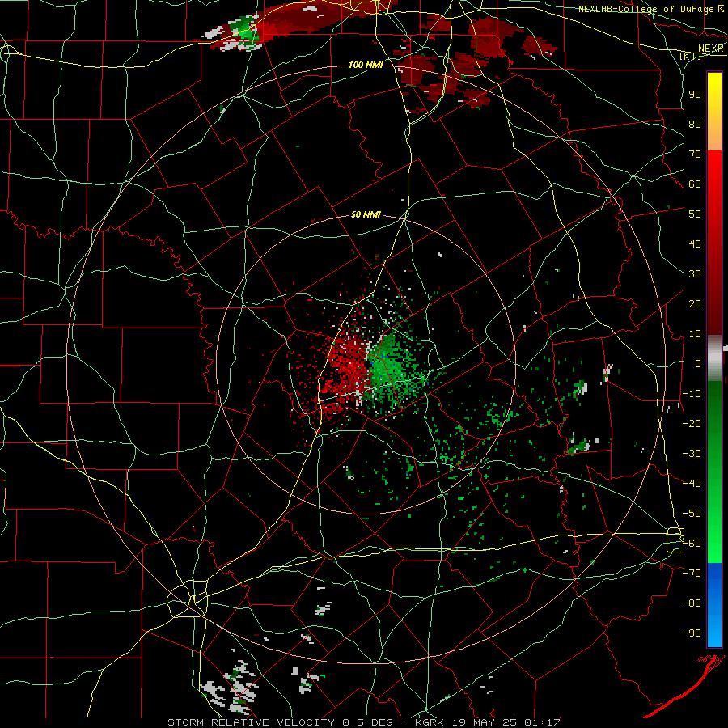
Task: Select the 80 value on the velocity scale
Action: pyautogui.click(x=695, y=124)
